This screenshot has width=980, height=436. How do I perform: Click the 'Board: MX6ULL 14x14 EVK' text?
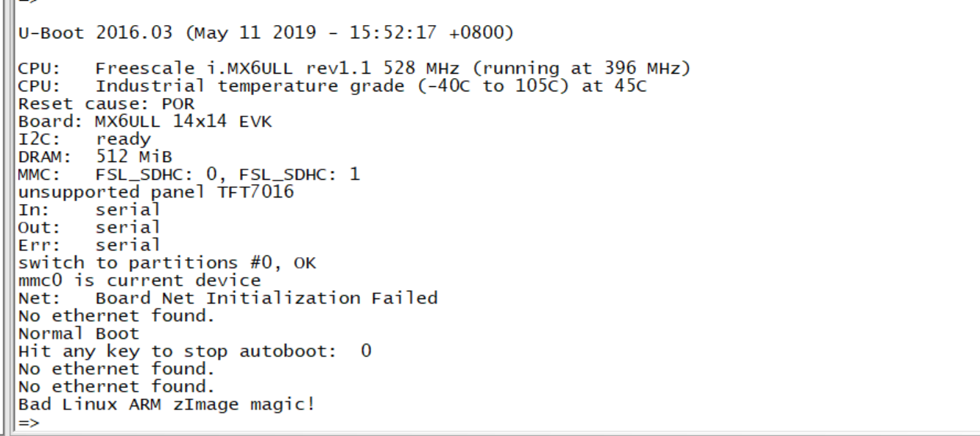coord(145,122)
